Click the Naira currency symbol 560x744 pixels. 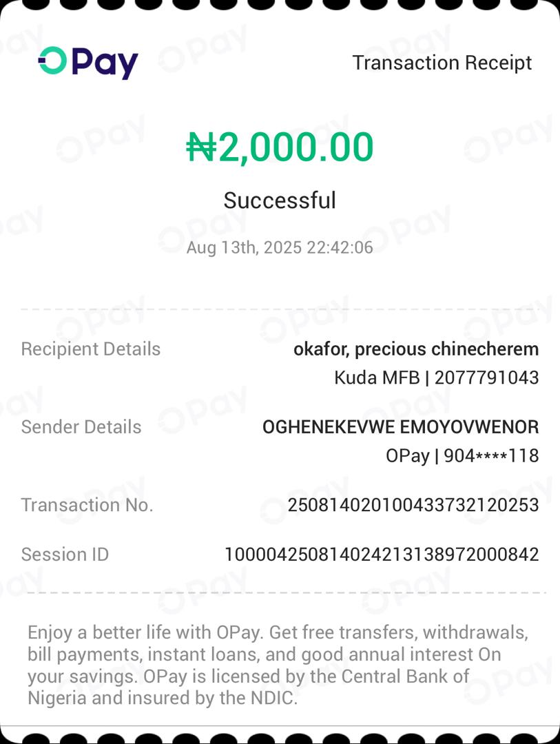pos(201,147)
